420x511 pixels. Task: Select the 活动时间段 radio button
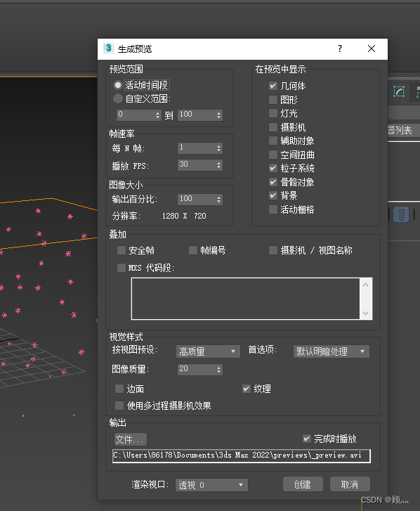[x=117, y=85]
